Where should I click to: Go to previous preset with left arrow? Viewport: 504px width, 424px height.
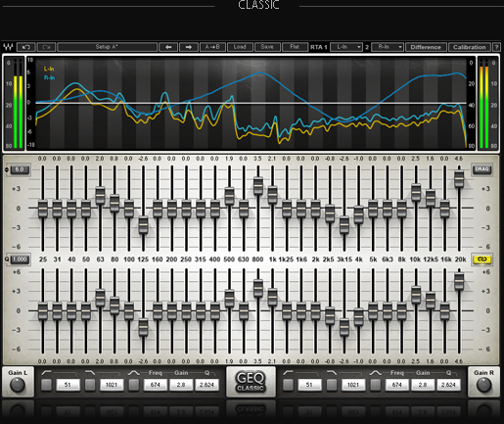click(168, 47)
